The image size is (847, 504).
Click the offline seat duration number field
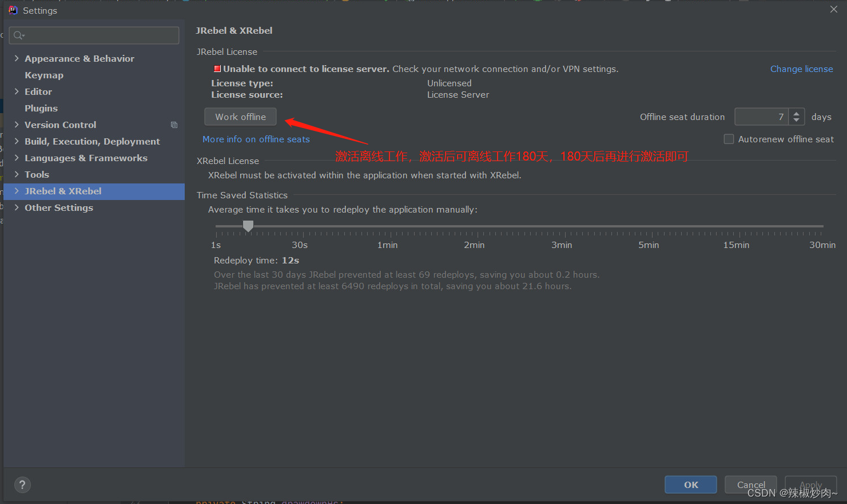pos(761,117)
